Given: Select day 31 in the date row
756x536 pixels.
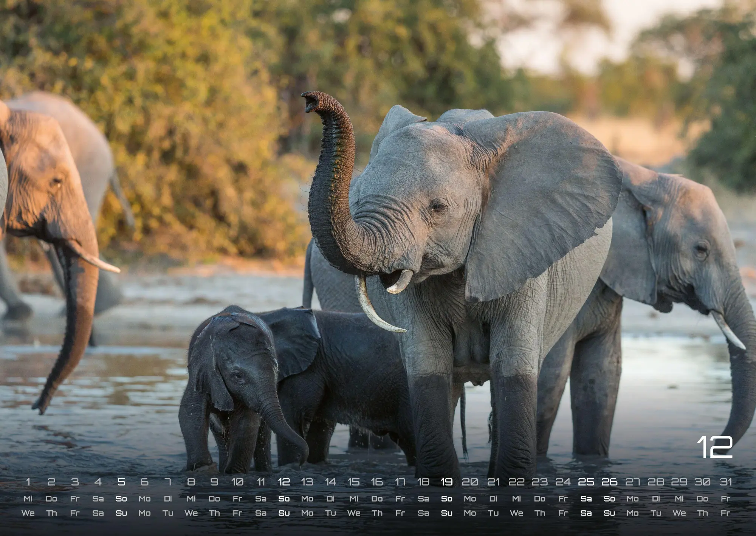Looking at the screenshot, I should click(x=726, y=482).
